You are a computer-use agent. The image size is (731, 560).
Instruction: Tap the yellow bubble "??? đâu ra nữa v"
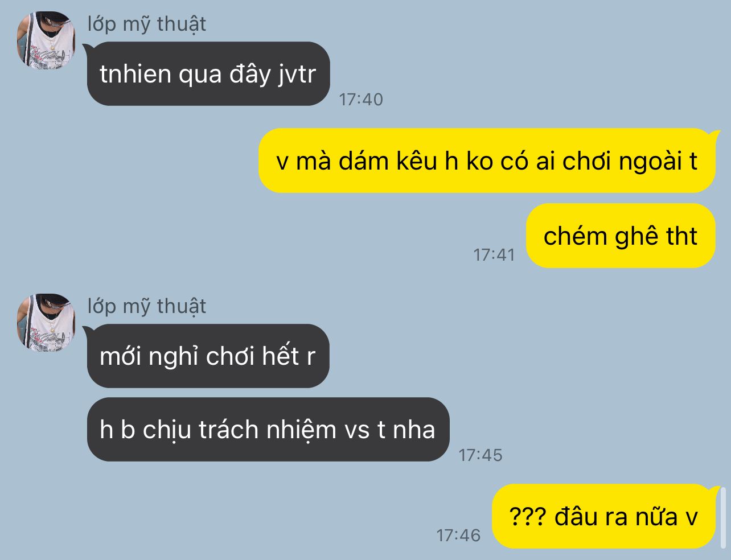coord(603,516)
